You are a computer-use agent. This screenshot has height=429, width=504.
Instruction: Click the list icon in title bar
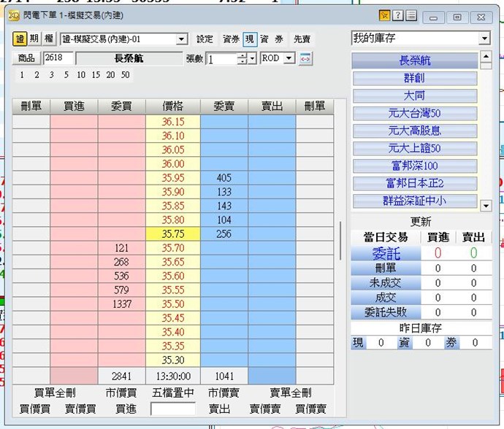pos(411,16)
